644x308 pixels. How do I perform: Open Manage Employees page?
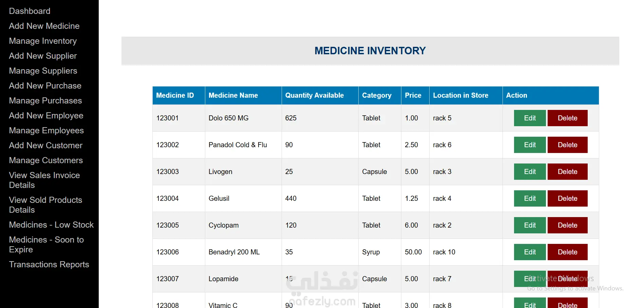(46, 131)
